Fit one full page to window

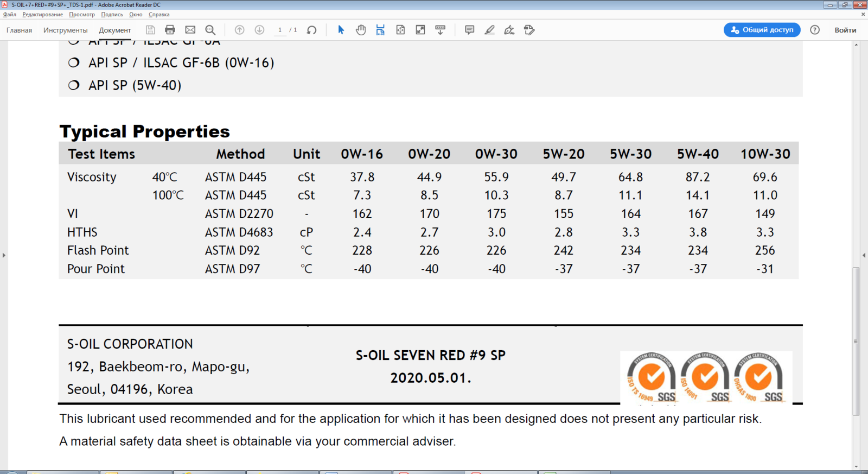(x=400, y=30)
